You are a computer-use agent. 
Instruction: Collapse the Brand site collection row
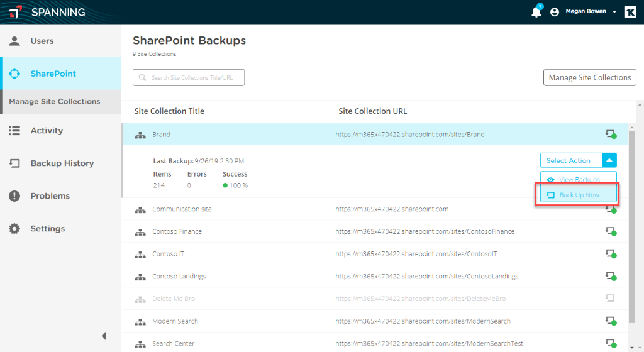click(375, 134)
